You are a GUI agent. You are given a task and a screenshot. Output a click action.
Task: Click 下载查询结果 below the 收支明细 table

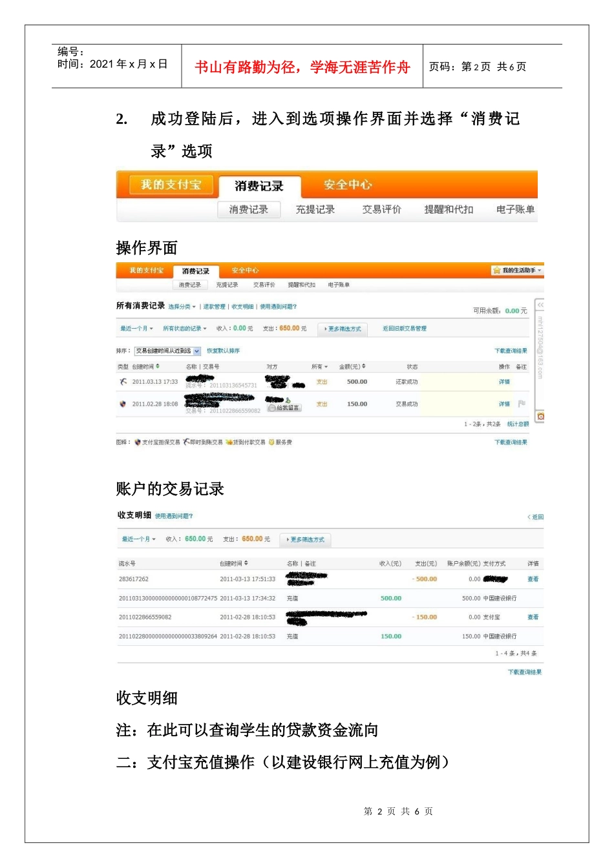click(525, 672)
